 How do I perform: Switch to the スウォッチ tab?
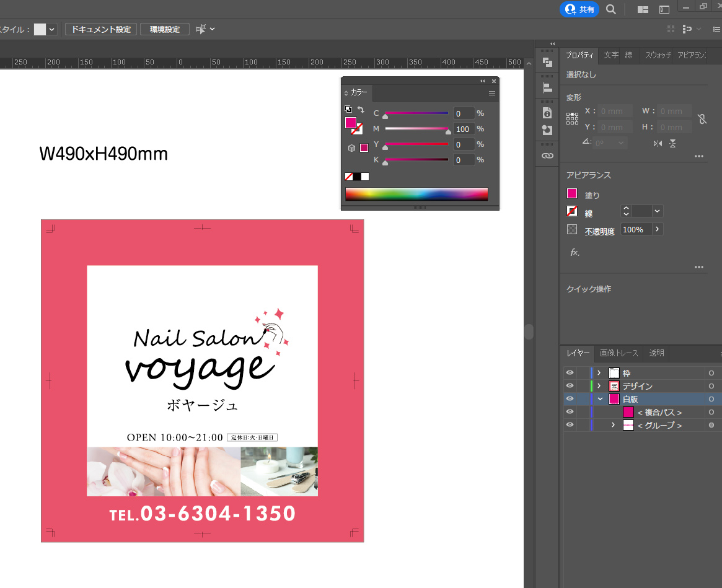click(658, 55)
